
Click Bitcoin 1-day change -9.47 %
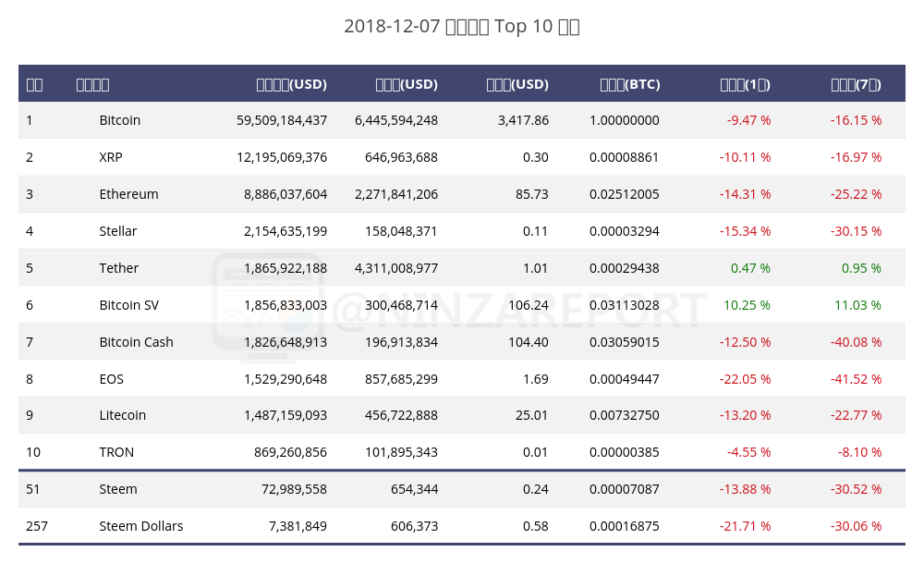[748, 120]
